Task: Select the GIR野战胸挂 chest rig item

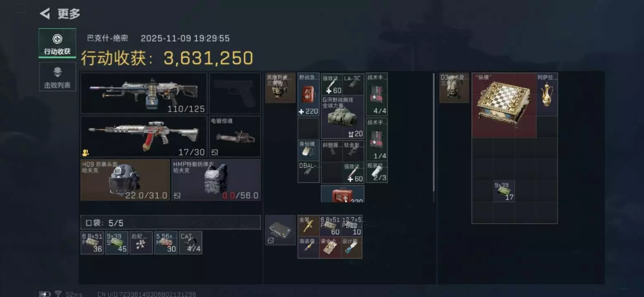Action: pos(343,117)
